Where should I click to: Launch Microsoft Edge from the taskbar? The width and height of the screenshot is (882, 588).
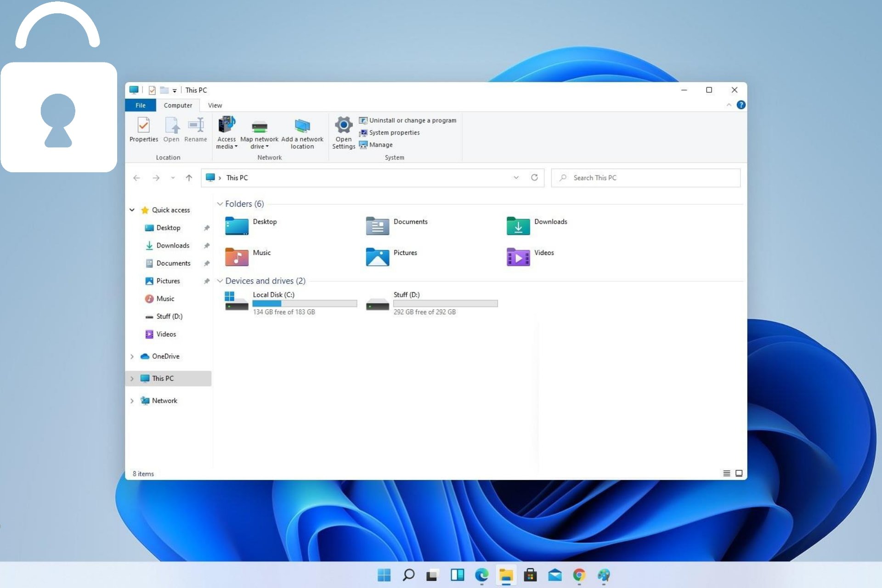(481, 575)
